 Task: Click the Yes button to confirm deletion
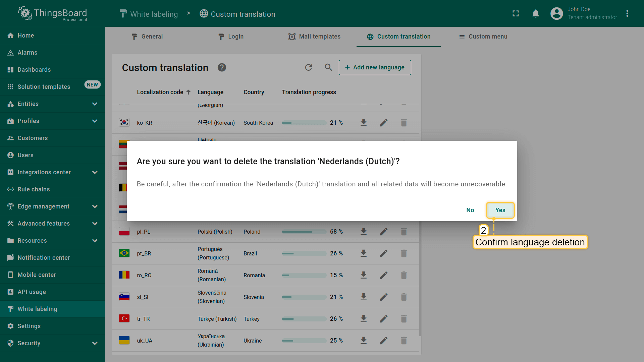(x=500, y=210)
